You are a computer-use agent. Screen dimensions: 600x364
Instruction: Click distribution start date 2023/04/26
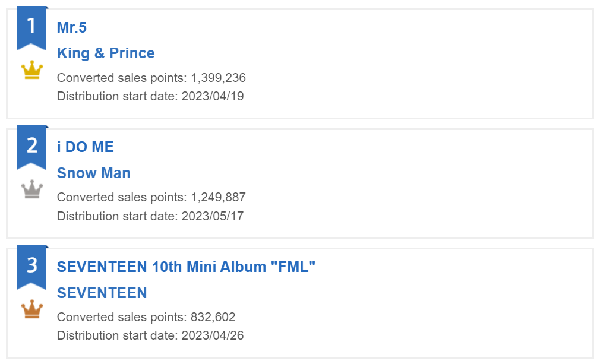pyautogui.click(x=150, y=335)
